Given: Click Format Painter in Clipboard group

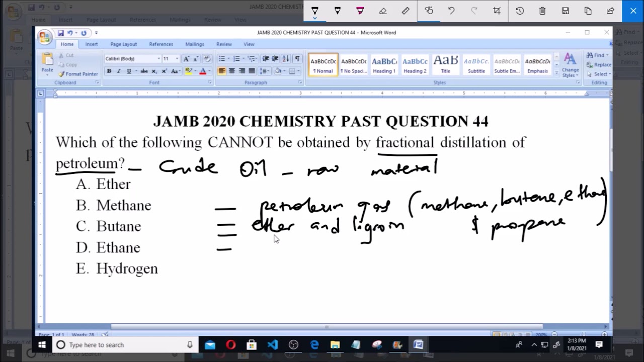Looking at the screenshot, I should point(78,74).
